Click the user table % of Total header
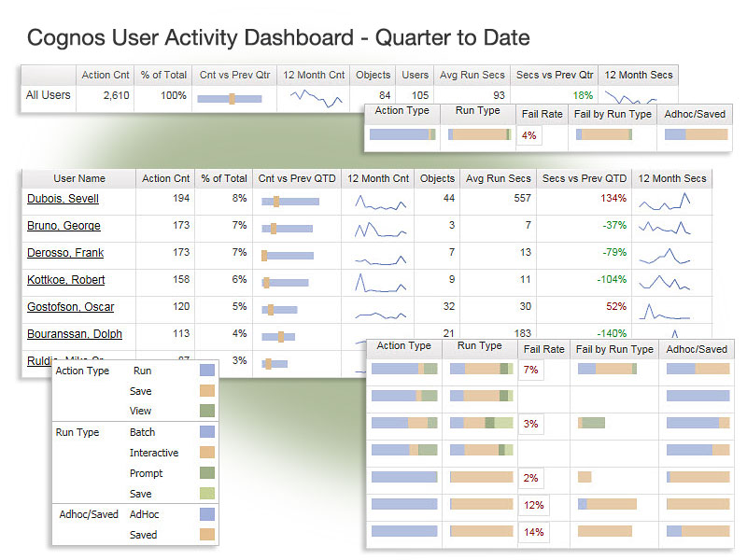747x560 pixels. [x=224, y=178]
